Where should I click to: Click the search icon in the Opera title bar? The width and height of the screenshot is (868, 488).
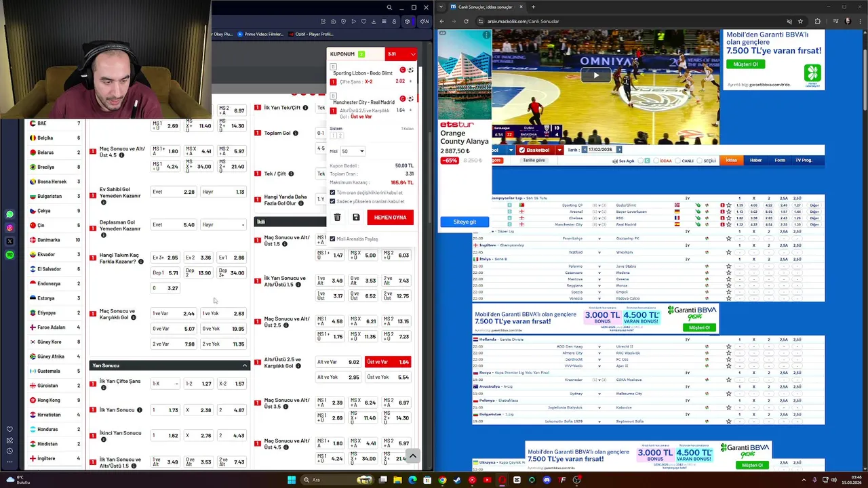(389, 7)
